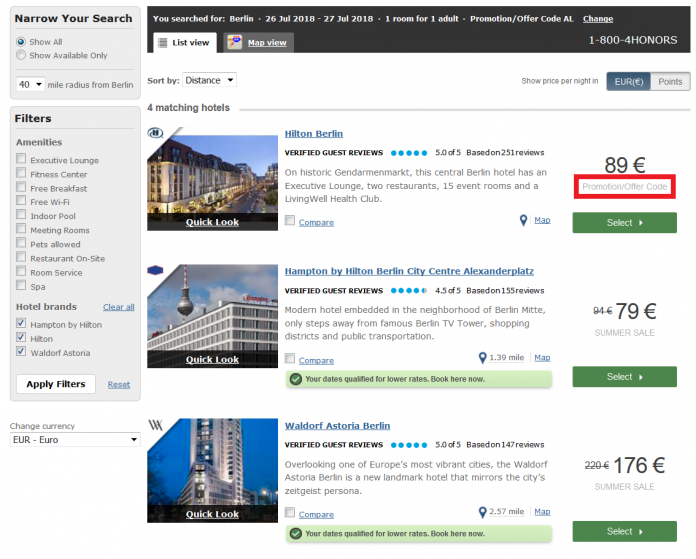Viewport: 696px width, 559px height.
Task: Click Select button for Waldorf 176 € rate
Action: coord(625,531)
